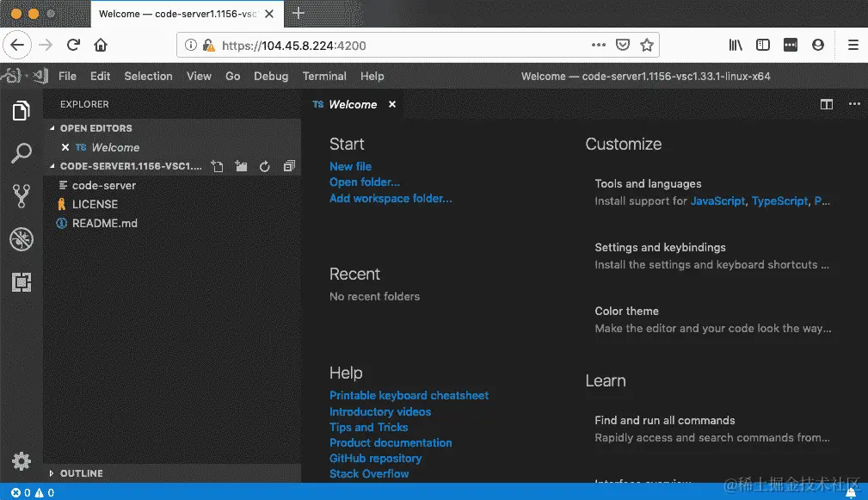Expand the Outline section
Viewport: 868px width, 500px height.
click(x=52, y=473)
